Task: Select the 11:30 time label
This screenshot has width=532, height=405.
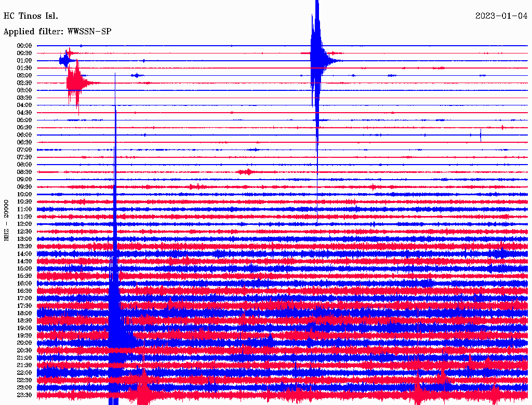Action: [x=24, y=217]
